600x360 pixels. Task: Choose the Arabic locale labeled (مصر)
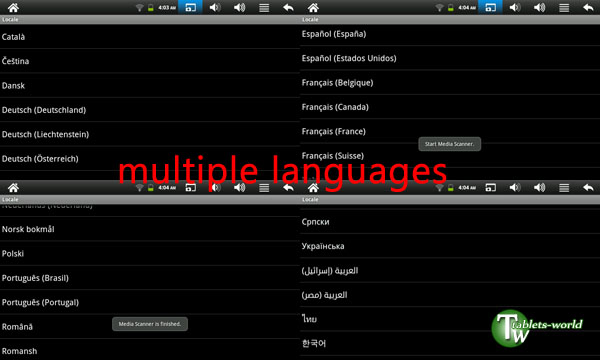point(450,295)
